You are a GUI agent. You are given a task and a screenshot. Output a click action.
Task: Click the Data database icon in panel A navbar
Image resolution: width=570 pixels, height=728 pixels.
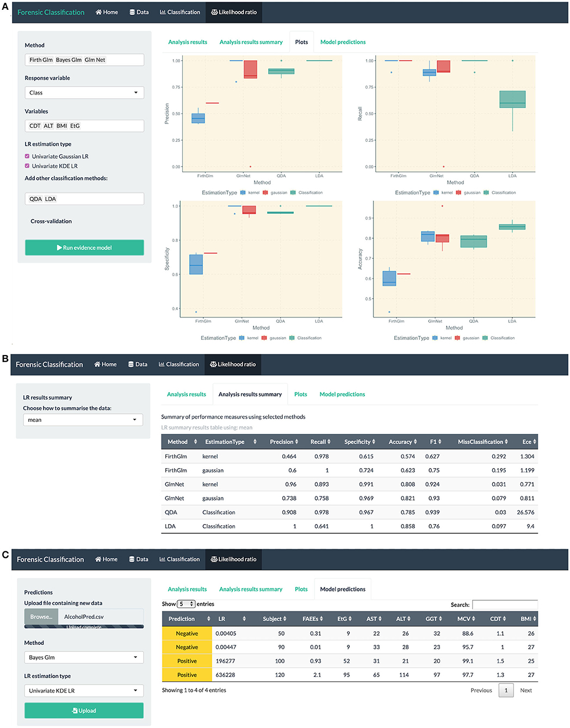tap(132, 12)
